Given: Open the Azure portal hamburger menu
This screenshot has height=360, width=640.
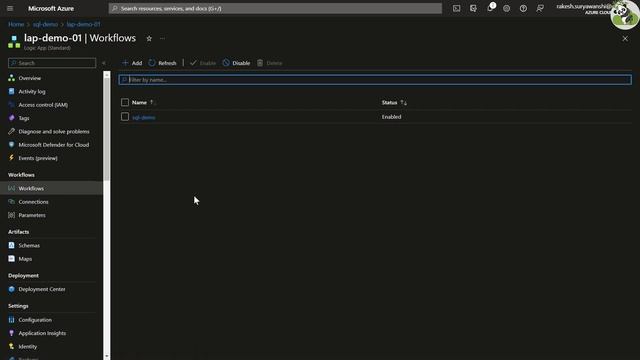Looking at the screenshot, I should pyautogui.click(x=10, y=8).
